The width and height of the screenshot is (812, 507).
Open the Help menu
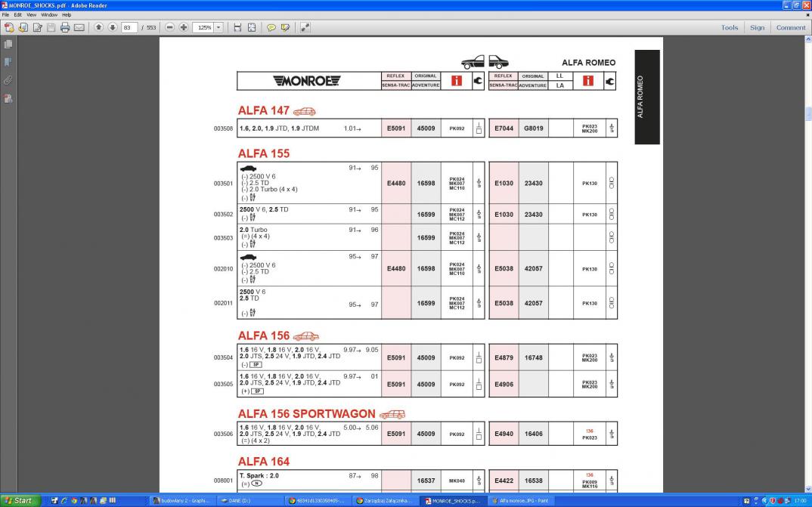coord(67,15)
